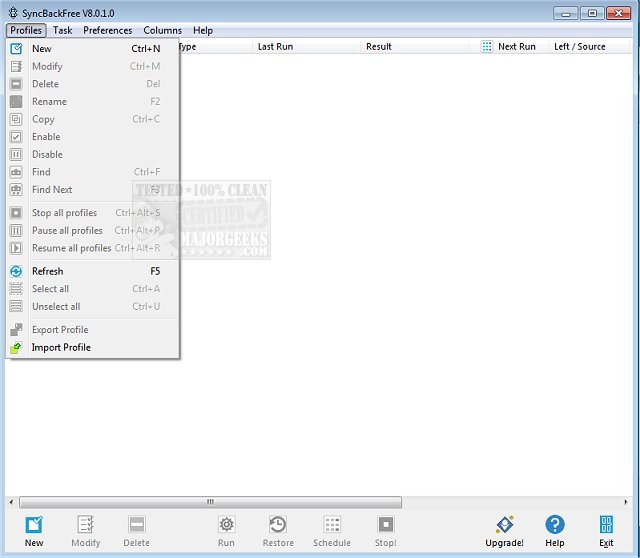The width and height of the screenshot is (640, 558).
Task: Click the Upgrade! icon in bottom toolbar
Action: (505, 524)
